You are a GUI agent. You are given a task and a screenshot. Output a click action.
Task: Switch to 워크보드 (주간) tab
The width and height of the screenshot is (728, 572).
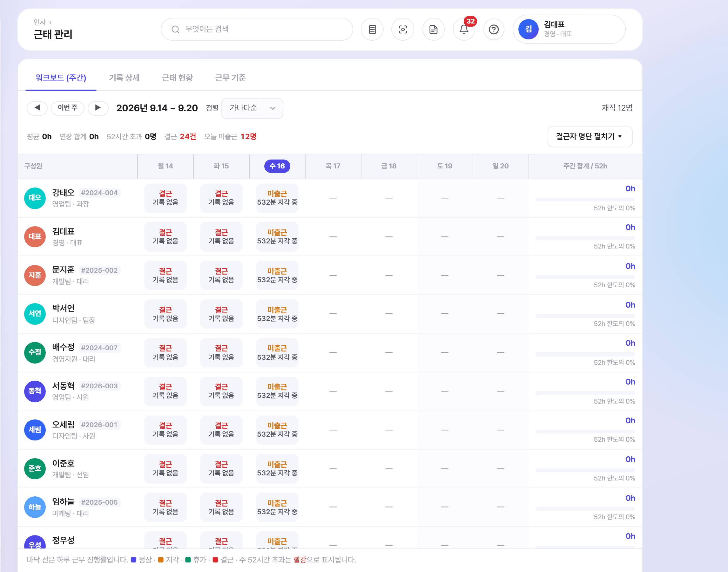tap(61, 78)
